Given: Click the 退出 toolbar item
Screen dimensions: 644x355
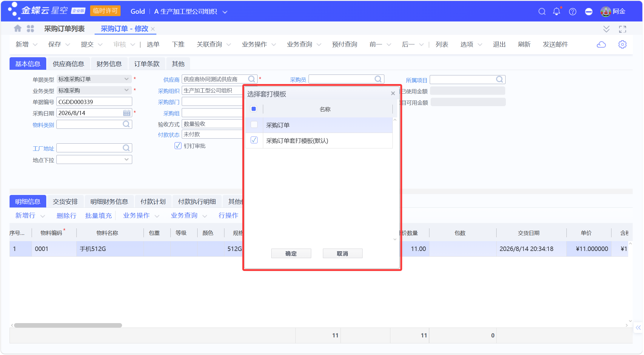Looking at the screenshot, I should 499,44.
